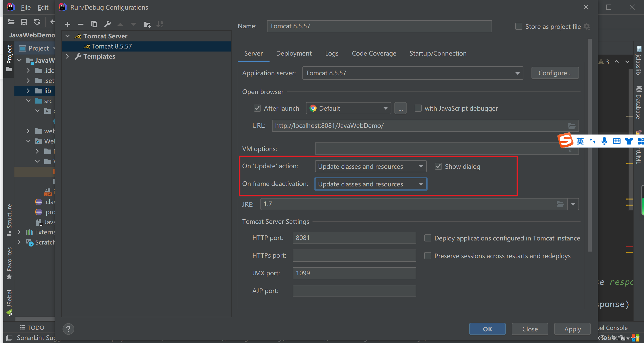Open file icon in main toolbar

(x=11, y=22)
